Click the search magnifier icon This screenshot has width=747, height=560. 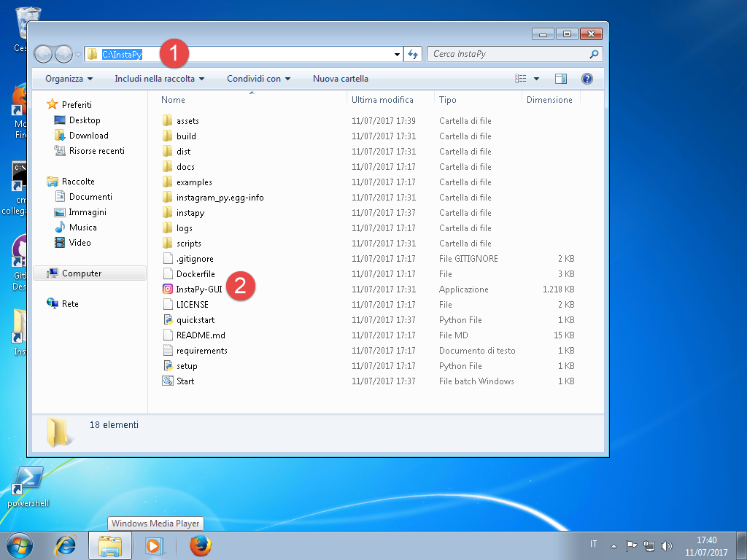(x=594, y=54)
